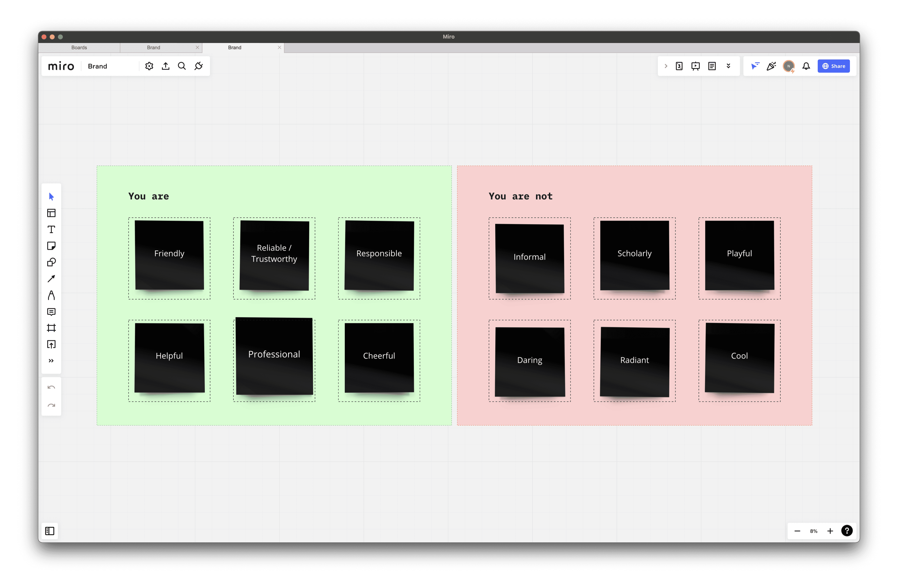The width and height of the screenshot is (898, 588).
Task: Switch to the Boards tab
Action: pyautogui.click(x=79, y=48)
